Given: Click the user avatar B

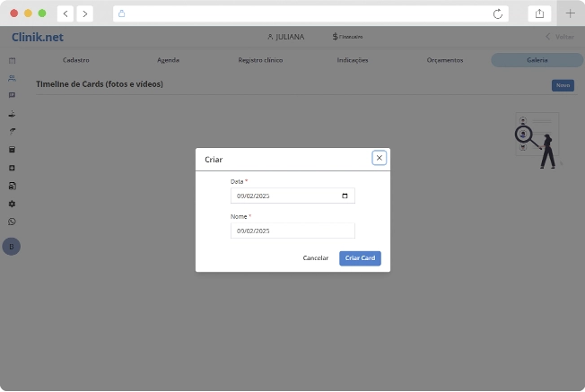Looking at the screenshot, I should click(x=12, y=247).
